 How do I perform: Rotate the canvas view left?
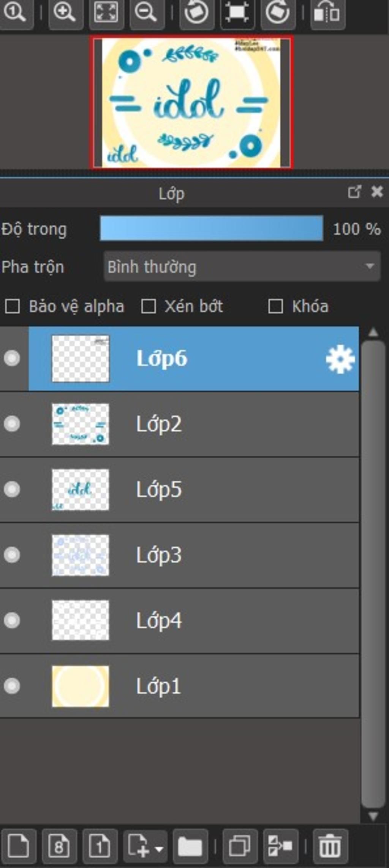[196, 13]
